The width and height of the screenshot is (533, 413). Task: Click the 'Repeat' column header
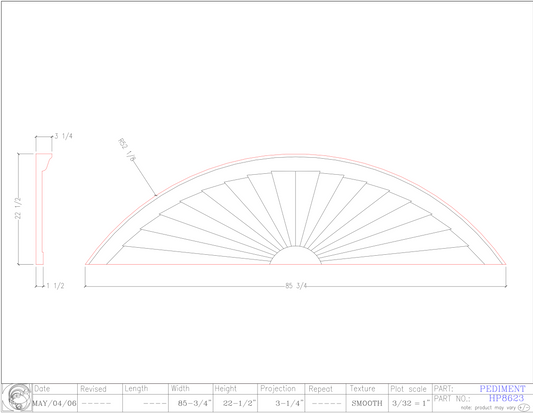[x=321, y=389]
